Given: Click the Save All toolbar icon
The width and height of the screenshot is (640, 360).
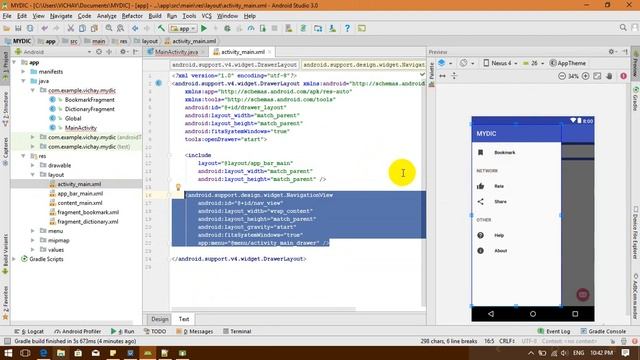Looking at the screenshot, I should click(18, 28).
